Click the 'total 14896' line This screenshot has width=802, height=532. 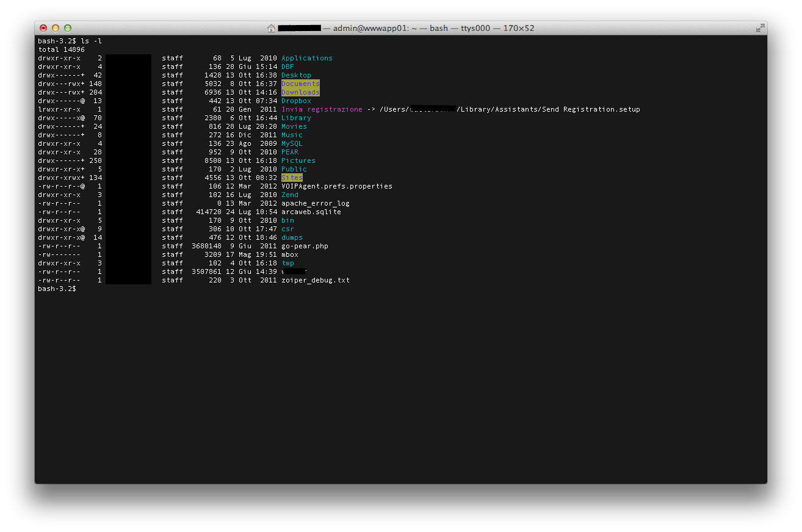(61, 49)
